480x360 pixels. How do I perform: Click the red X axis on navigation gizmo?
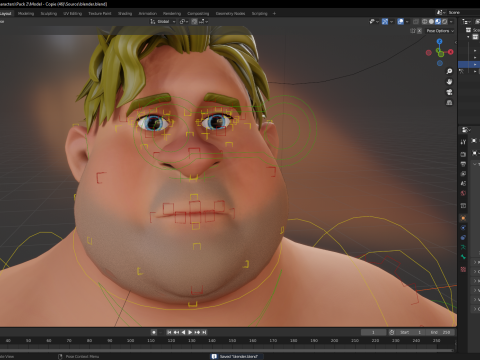pyautogui.click(x=451, y=52)
